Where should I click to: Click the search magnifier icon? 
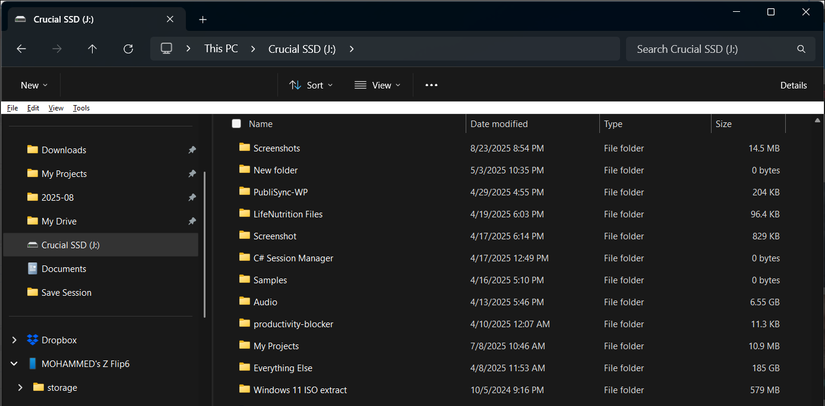click(801, 49)
